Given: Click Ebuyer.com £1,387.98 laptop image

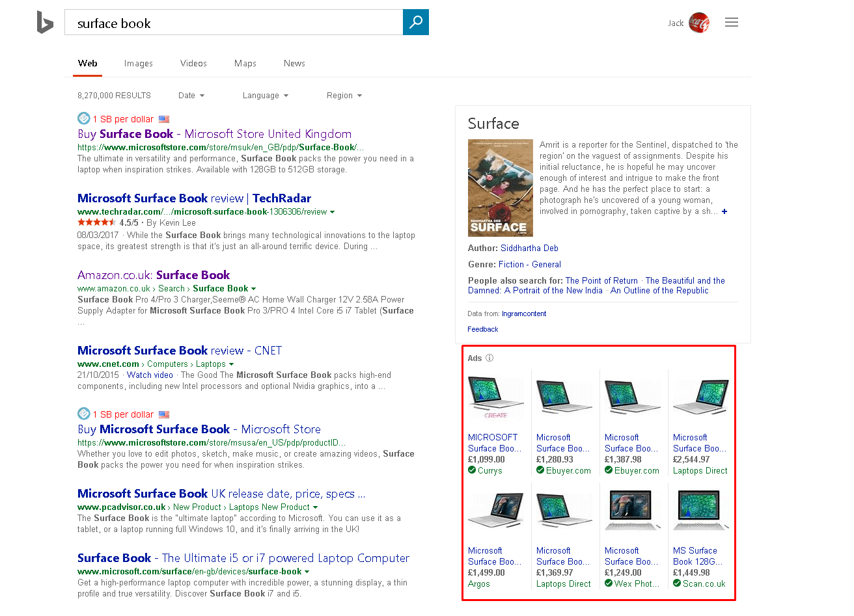Looking at the screenshot, I should click(633, 398).
